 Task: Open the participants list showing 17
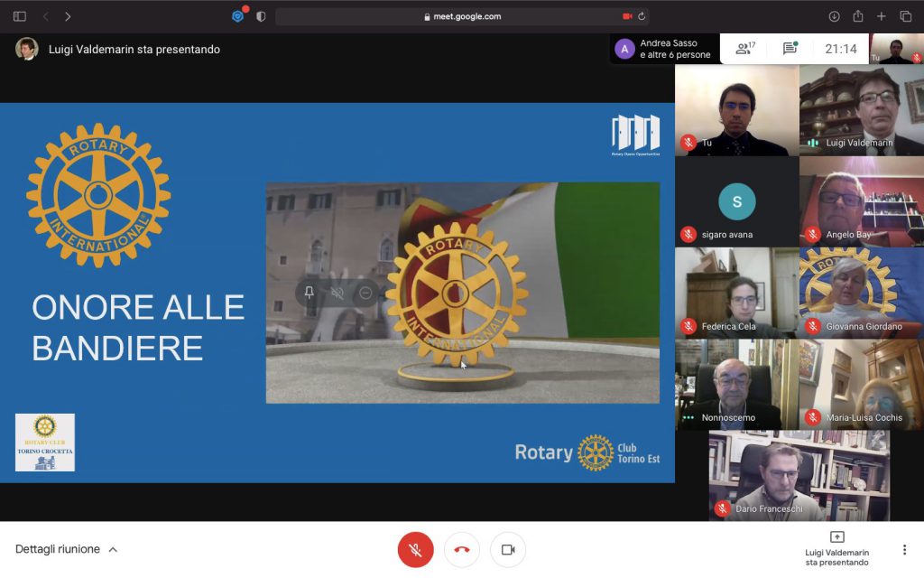[x=744, y=49]
